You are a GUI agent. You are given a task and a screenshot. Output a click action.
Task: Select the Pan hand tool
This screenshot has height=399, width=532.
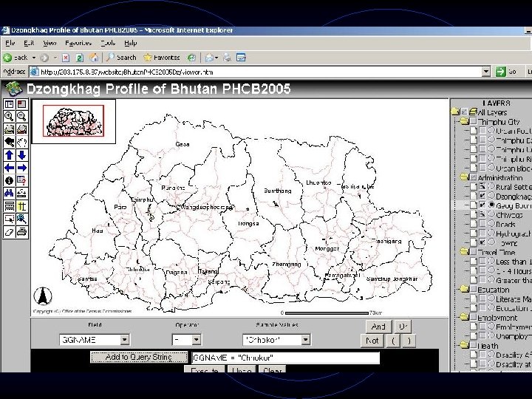pyautogui.click(x=22, y=142)
